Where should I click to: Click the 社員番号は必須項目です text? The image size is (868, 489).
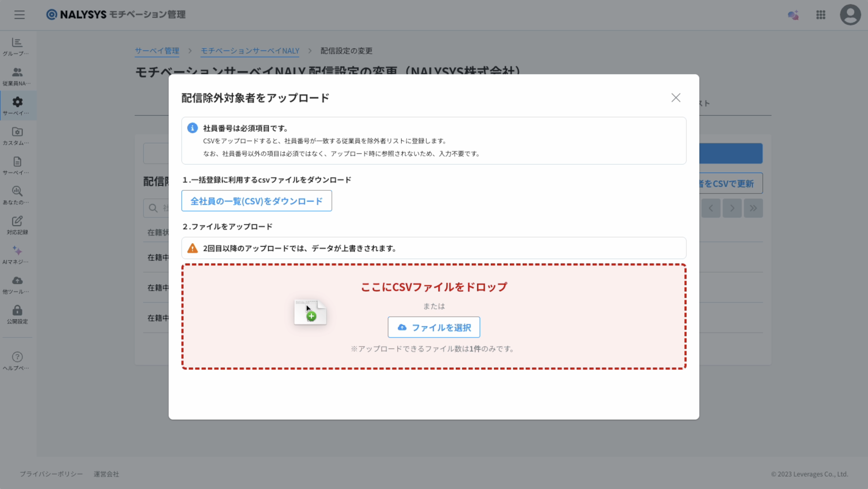pyautogui.click(x=246, y=128)
